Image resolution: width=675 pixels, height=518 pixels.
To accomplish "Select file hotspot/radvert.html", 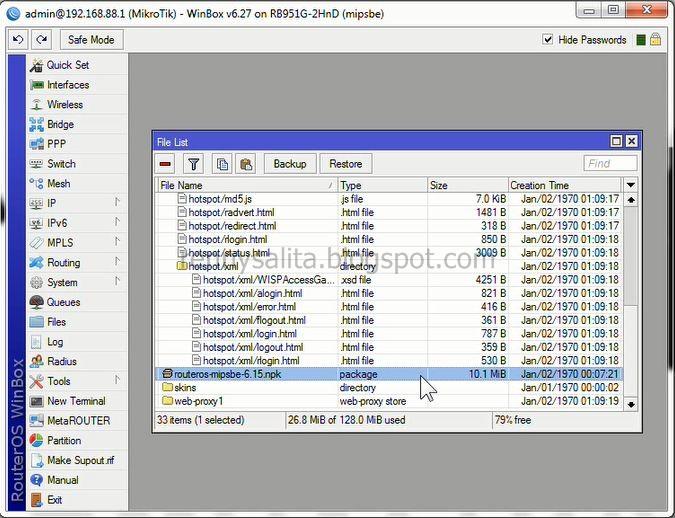I will [389, 212].
